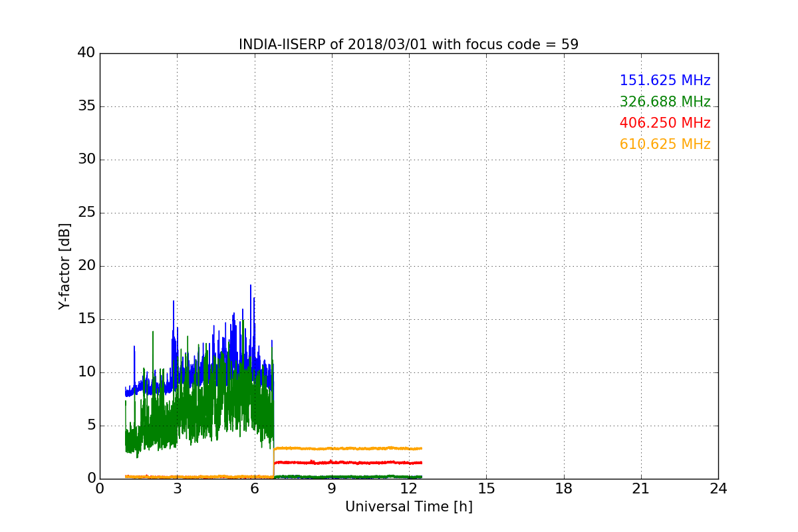This screenshot has height=532, width=798.
Task: Click the Universal Time [h] axis label
Action: (x=408, y=507)
